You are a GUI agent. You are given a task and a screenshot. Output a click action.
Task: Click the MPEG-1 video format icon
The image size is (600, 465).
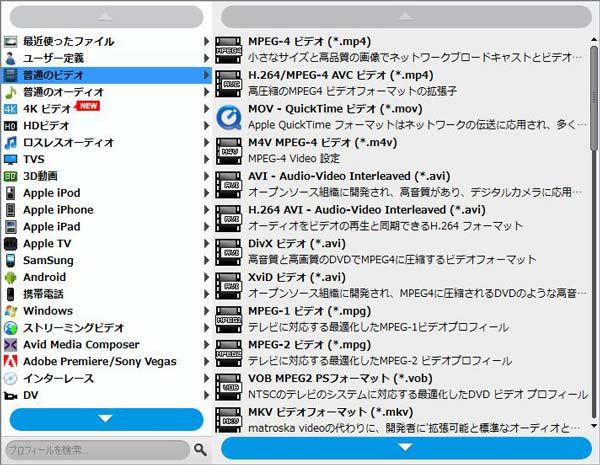coord(228,319)
